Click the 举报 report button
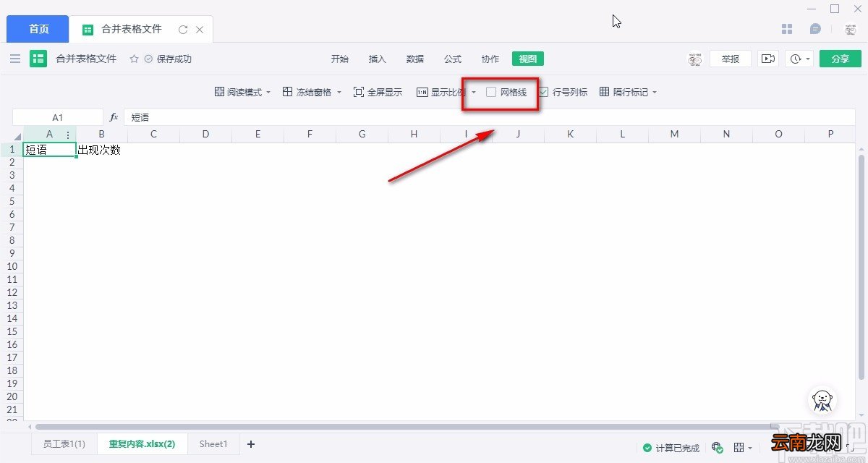 pyautogui.click(x=731, y=59)
